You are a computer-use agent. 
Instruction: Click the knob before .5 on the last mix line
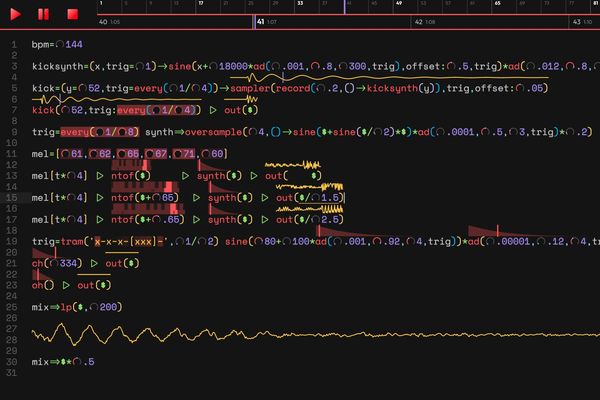click(77, 362)
